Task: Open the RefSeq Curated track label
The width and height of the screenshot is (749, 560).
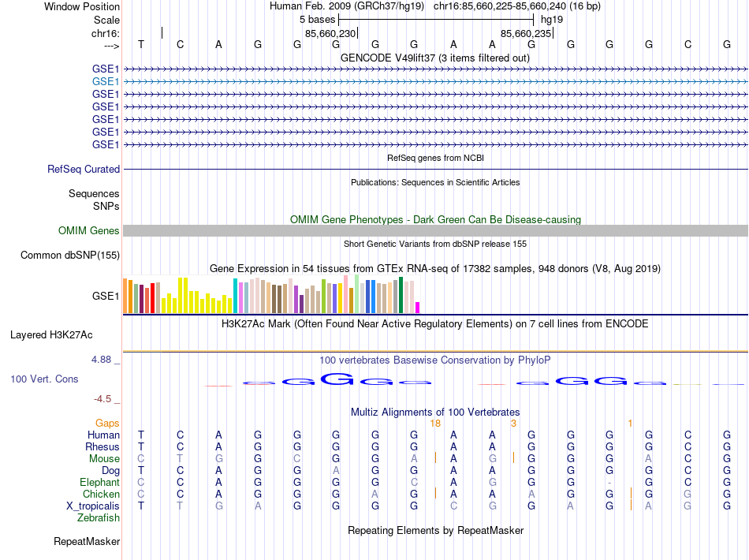Action: [84, 169]
